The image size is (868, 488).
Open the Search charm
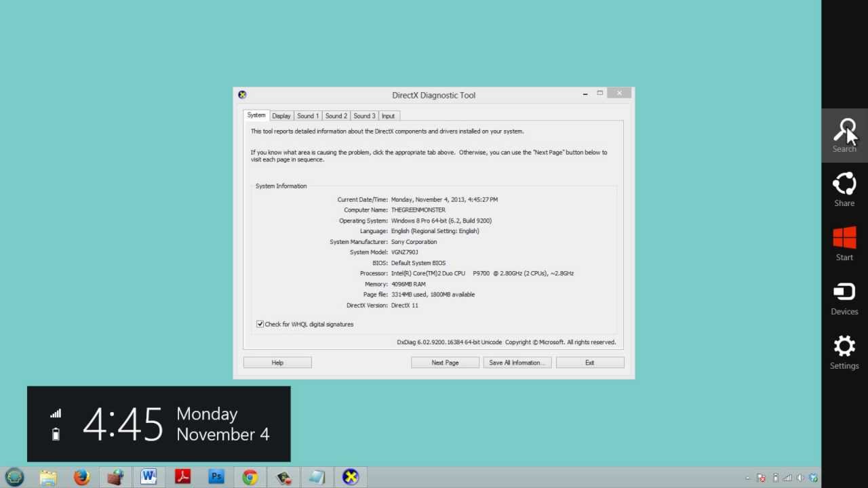pos(844,136)
